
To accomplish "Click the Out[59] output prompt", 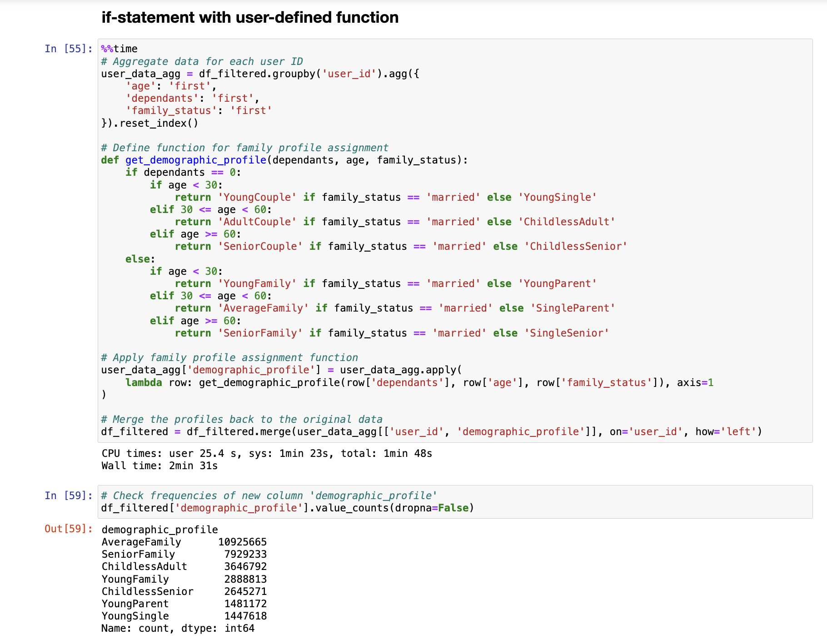I will pos(68,529).
